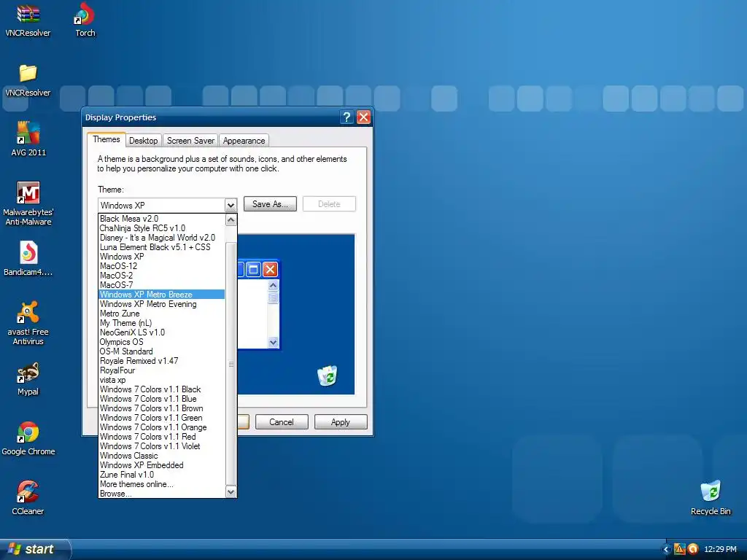Viewport: 747px width, 560px height.
Task: Open the Appearance tab
Action: click(244, 141)
